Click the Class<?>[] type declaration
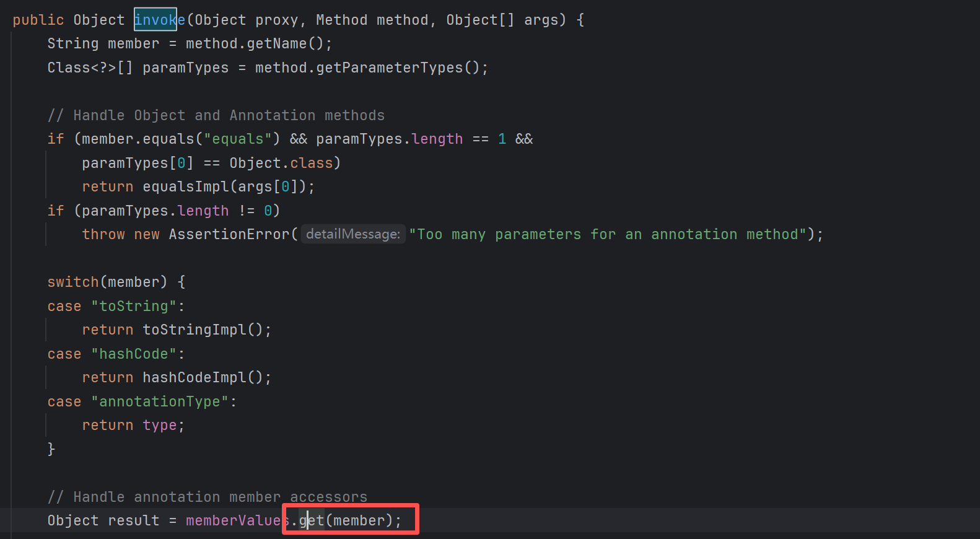Viewport: 980px width, 539px height. coord(90,68)
